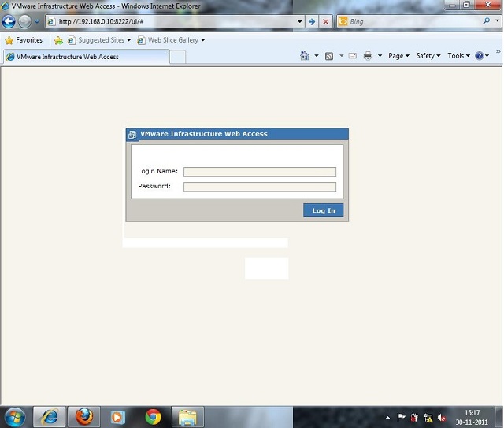The image size is (504, 428).
Task: Open the Tools menu
Action: tap(458, 56)
